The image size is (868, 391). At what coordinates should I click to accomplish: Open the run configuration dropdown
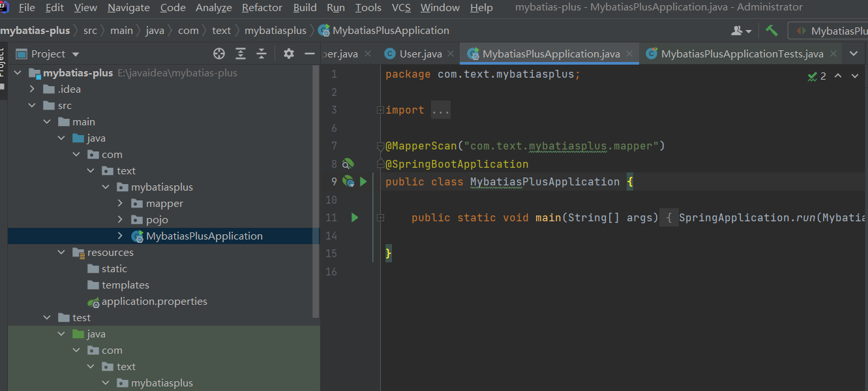[x=828, y=31]
